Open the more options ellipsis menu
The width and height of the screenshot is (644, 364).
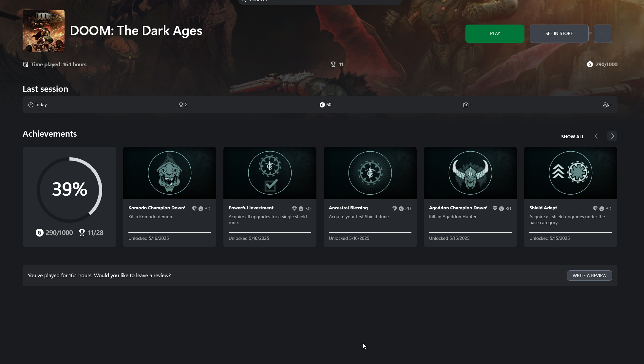[603, 34]
